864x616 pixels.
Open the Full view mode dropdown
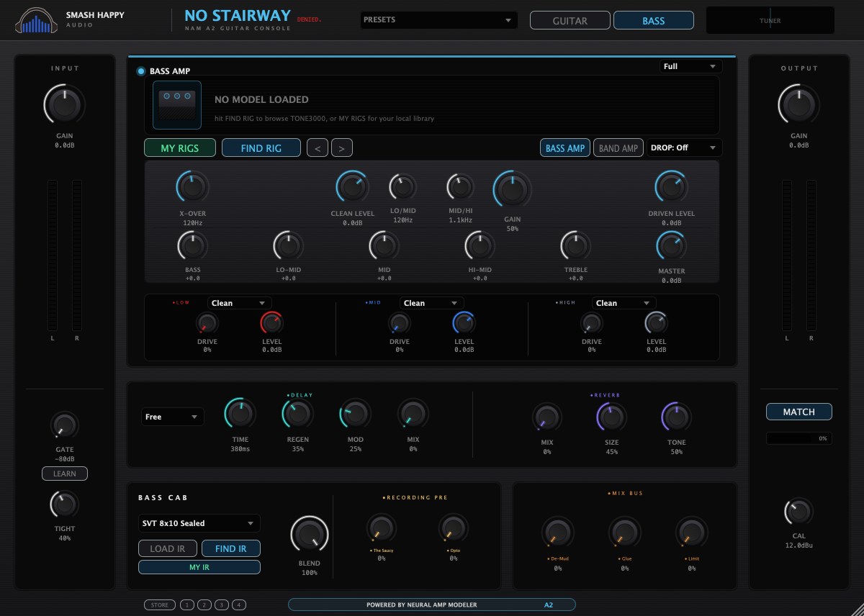[x=691, y=66]
